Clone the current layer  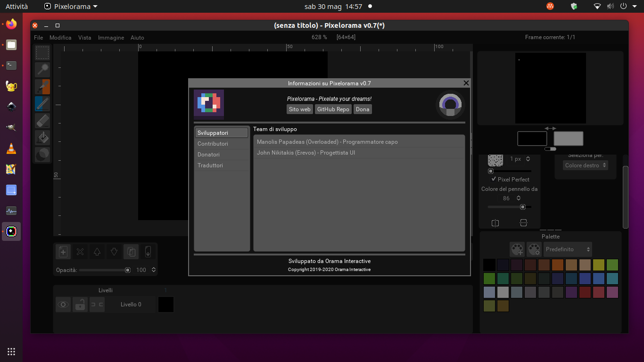click(131, 252)
